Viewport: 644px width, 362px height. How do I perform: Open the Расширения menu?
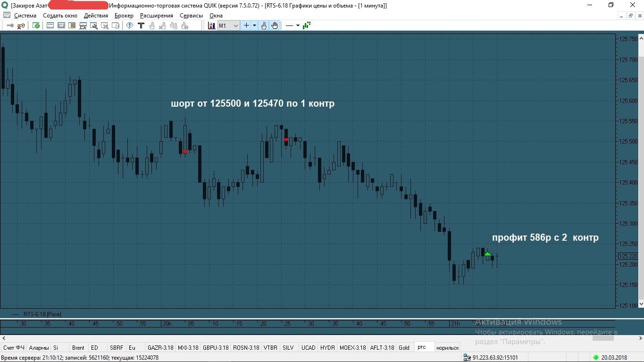(x=157, y=16)
